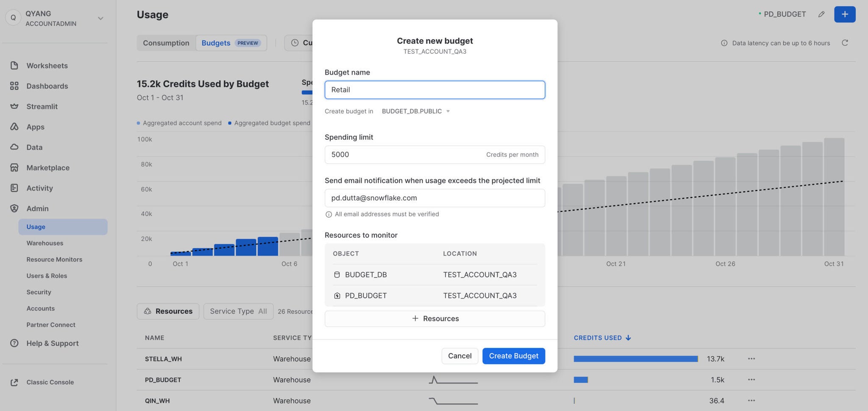Open Dashboards via its grid icon

click(x=14, y=86)
